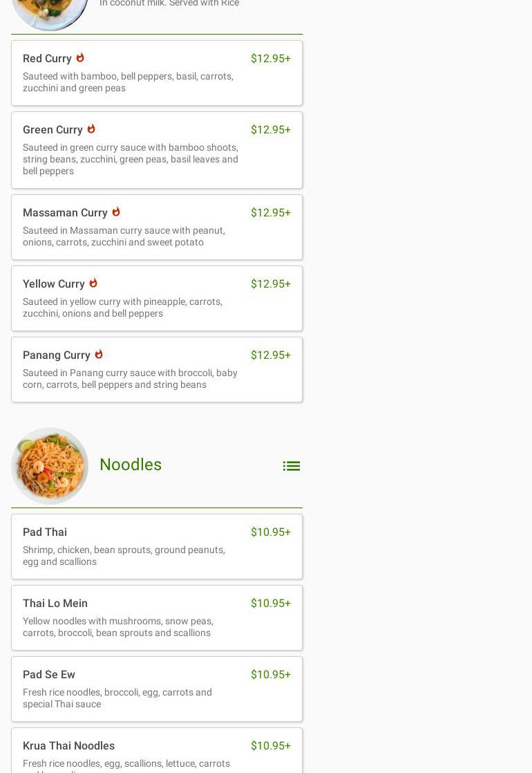
Task: Click the Red Curry $12.95+ price
Action: click(270, 59)
